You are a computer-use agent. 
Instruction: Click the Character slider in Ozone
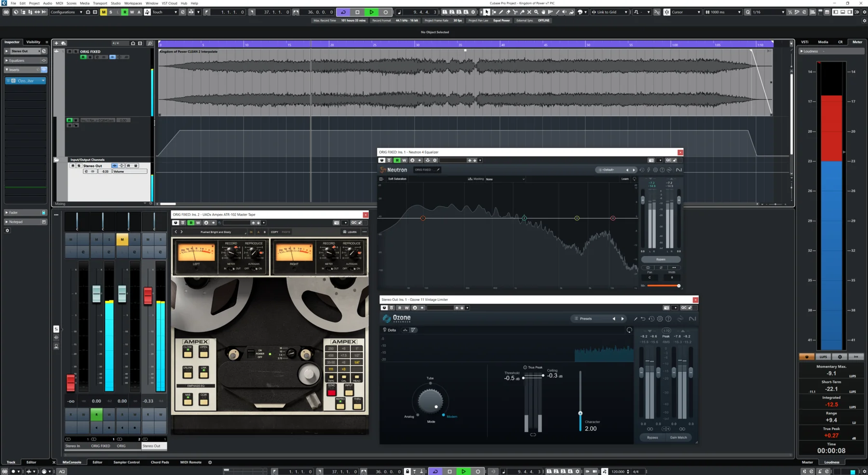click(580, 413)
